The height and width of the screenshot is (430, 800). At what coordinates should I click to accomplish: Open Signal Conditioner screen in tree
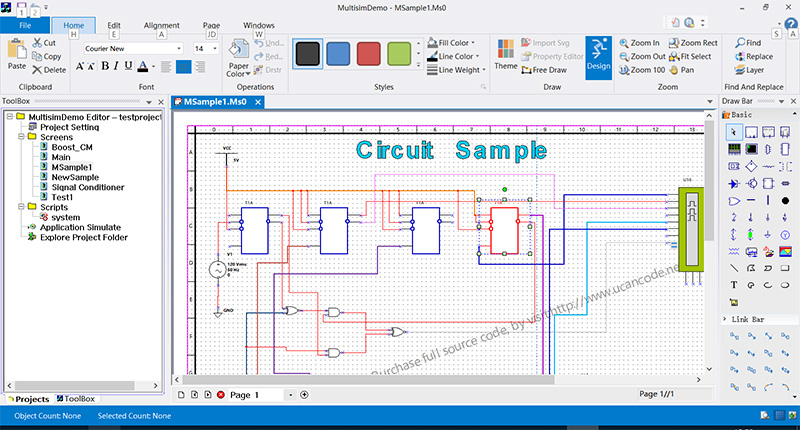(88, 187)
